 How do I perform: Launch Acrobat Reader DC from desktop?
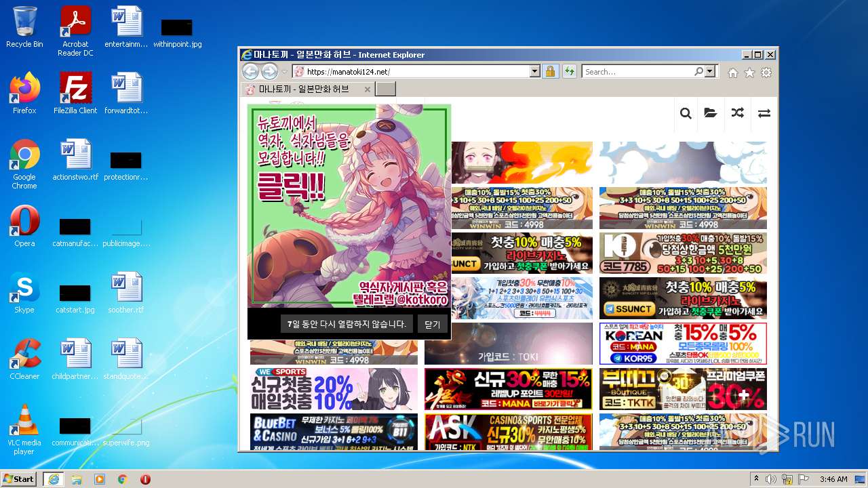click(x=75, y=31)
